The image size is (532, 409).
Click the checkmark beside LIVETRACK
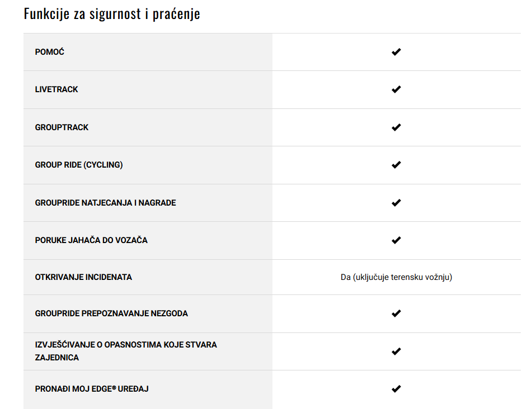396,89
